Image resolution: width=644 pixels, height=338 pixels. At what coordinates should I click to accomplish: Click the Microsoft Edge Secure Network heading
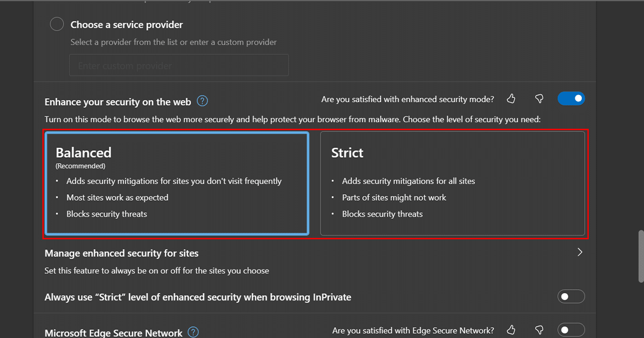pyautogui.click(x=114, y=333)
